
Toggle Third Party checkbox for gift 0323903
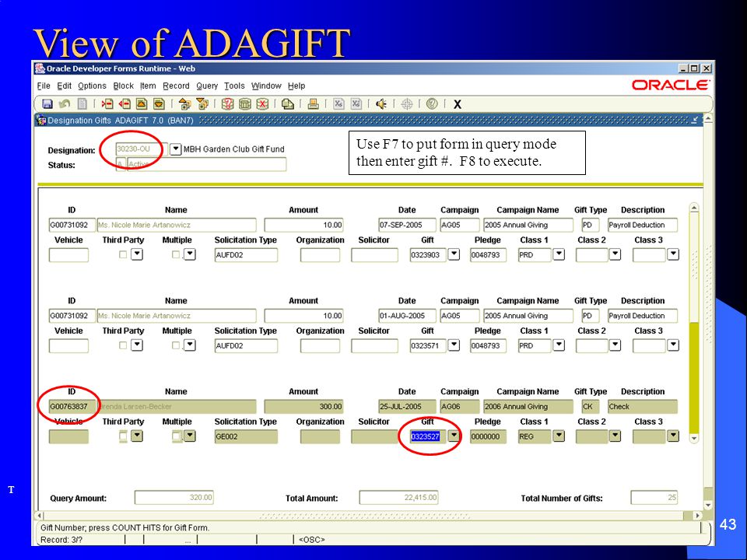pyautogui.click(x=123, y=255)
